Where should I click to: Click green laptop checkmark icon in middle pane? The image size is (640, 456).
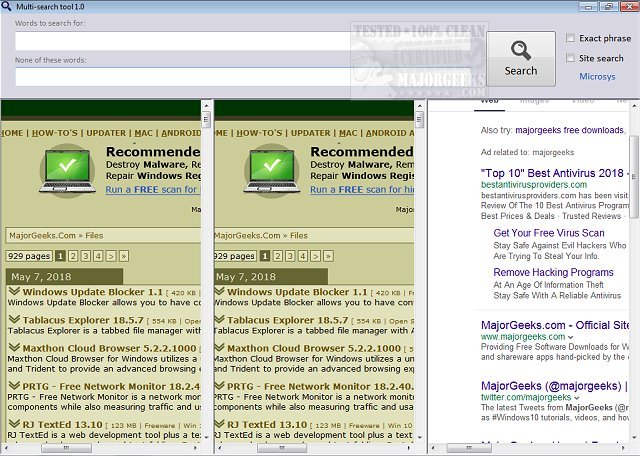pos(272,171)
